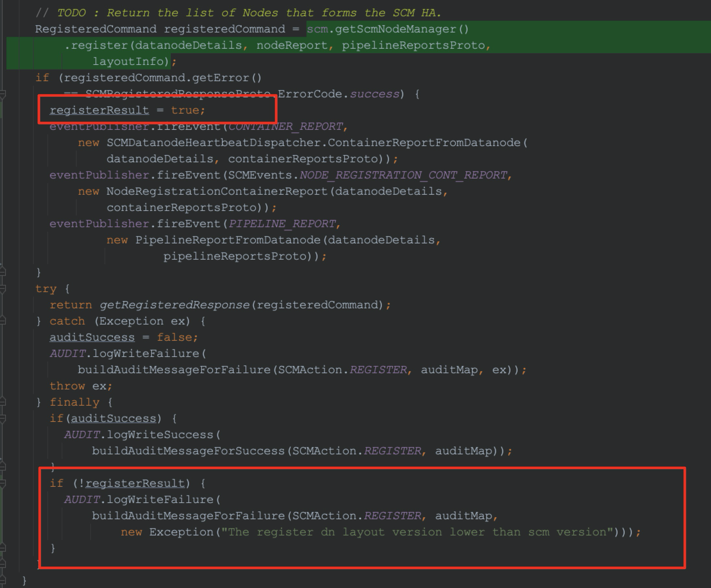Click the TODO comment about SCM HA
The height and width of the screenshot is (588, 711).
tap(237, 13)
